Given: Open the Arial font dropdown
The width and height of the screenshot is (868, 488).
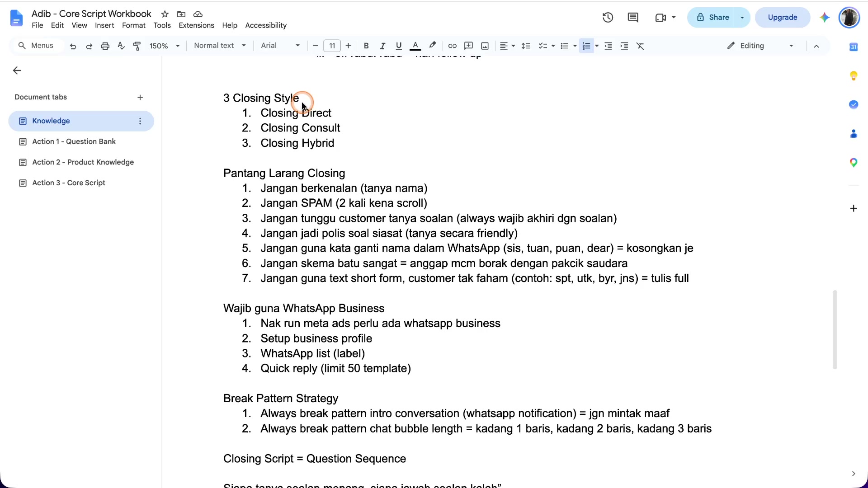Looking at the screenshot, I should coord(280,46).
